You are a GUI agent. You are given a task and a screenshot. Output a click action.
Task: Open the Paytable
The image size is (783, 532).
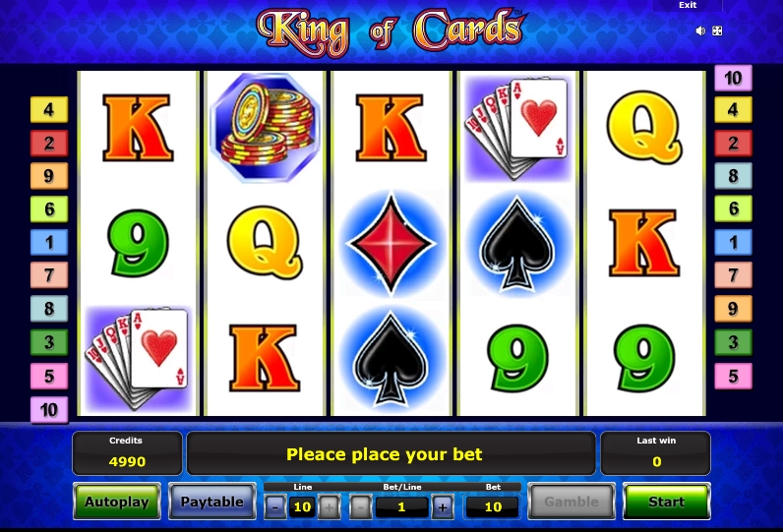(x=212, y=502)
